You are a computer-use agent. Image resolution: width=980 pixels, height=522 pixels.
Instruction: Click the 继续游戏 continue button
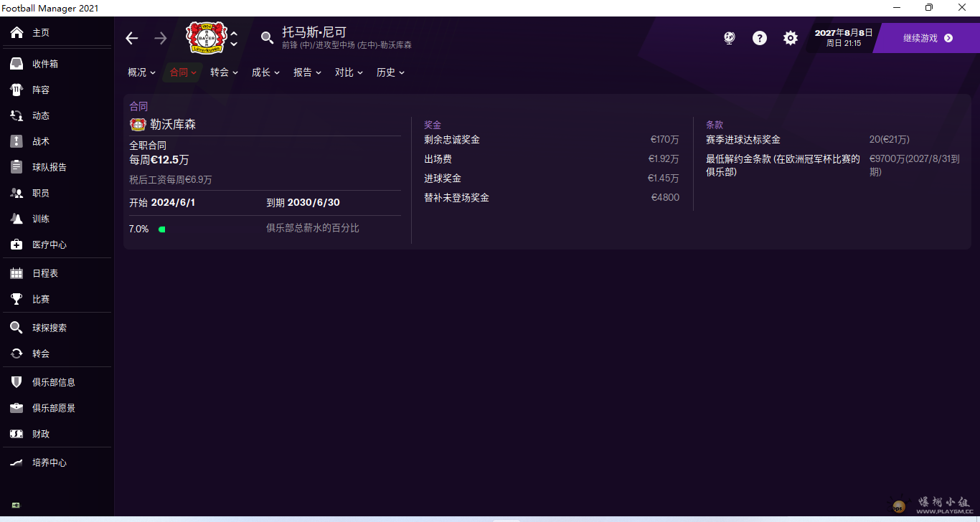(927, 38)
